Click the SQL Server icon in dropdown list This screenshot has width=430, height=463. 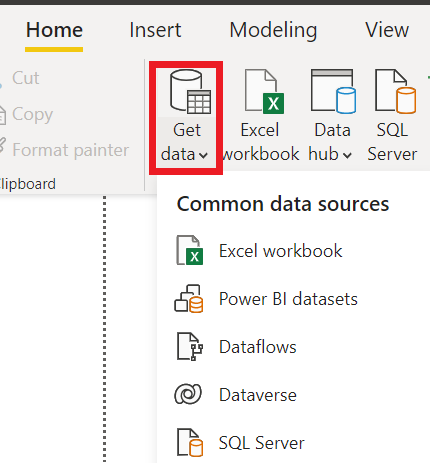coord(190,443)
